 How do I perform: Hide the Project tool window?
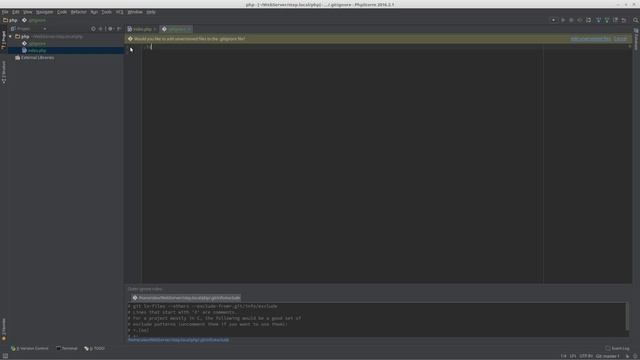119,29
